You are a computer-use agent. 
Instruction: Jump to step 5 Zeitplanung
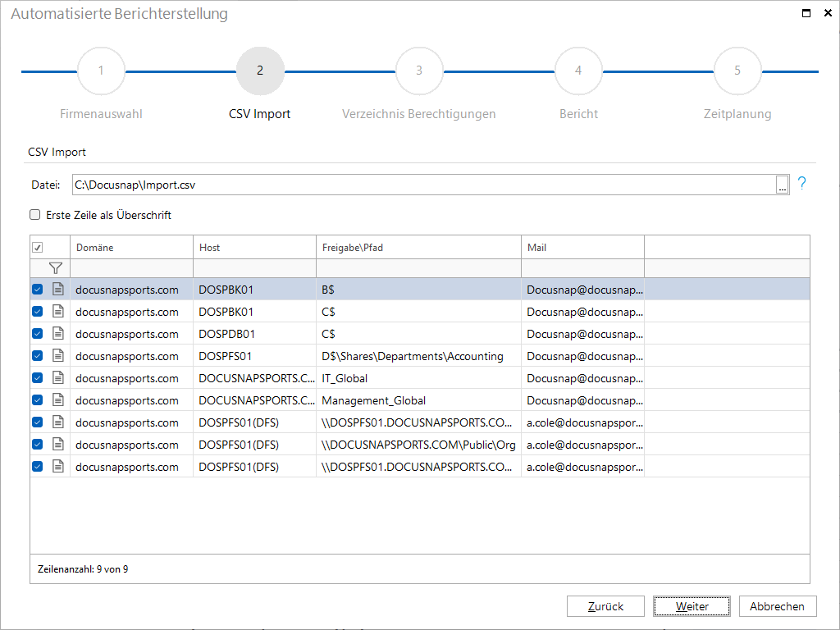tap(737, 71)
